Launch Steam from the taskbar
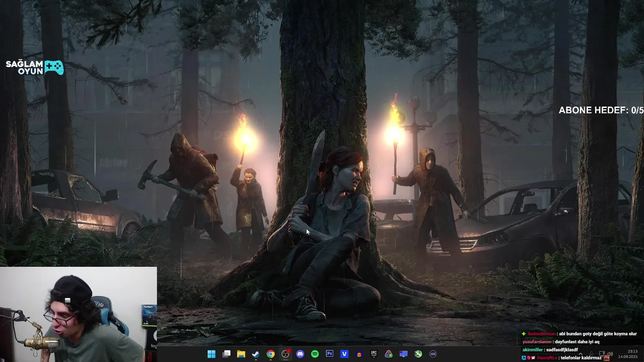 coord(256,354)
